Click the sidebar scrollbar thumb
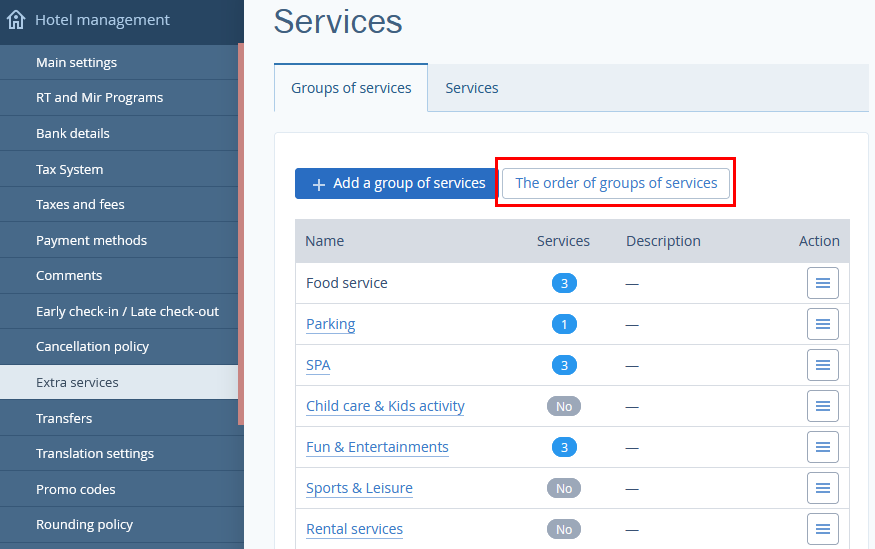Viewport: 875px width, 549px height. point(241,234)
